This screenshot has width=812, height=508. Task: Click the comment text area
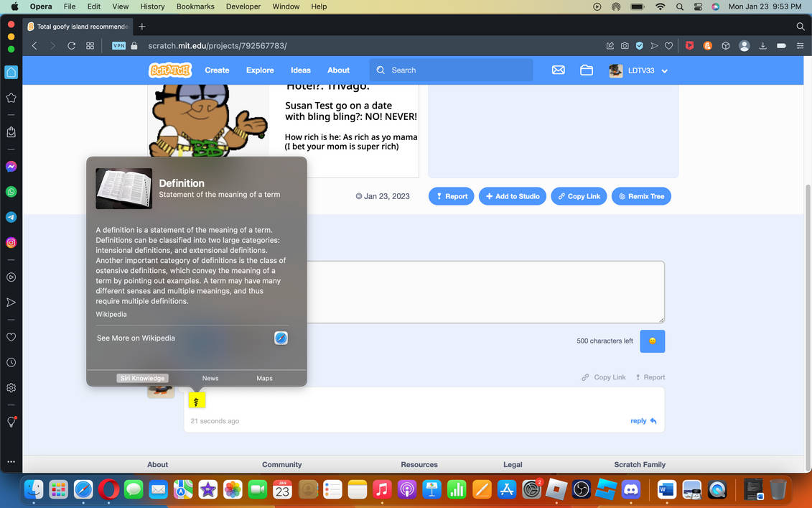pos(486,292)
